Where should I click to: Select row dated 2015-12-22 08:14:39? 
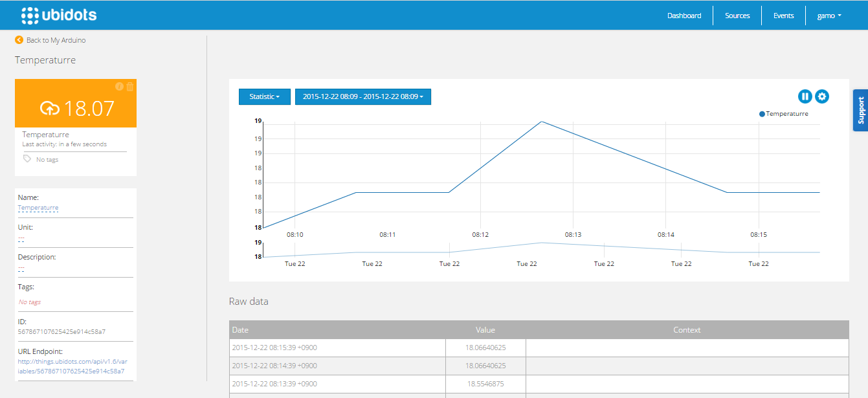pos(539,366)
